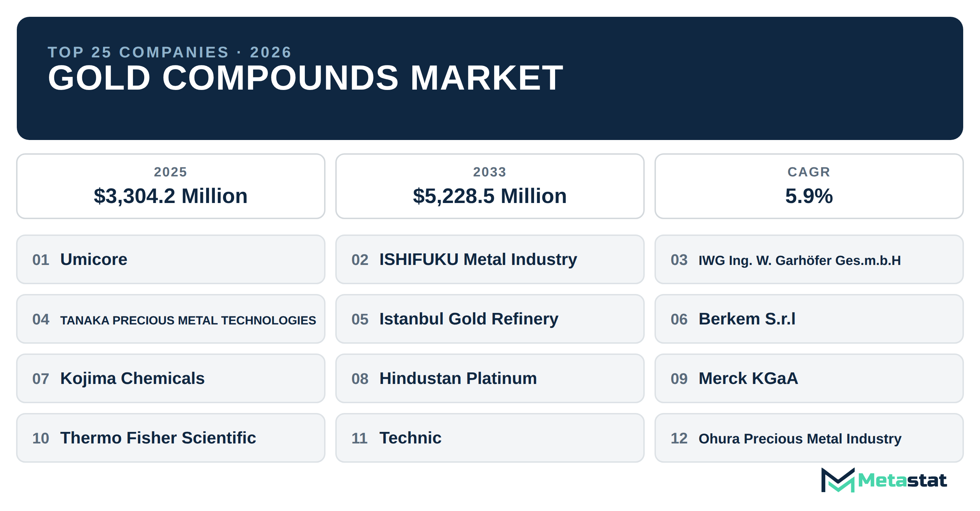Click the Metastat logo
Screen dimensions: 980x511
(883, 480)
